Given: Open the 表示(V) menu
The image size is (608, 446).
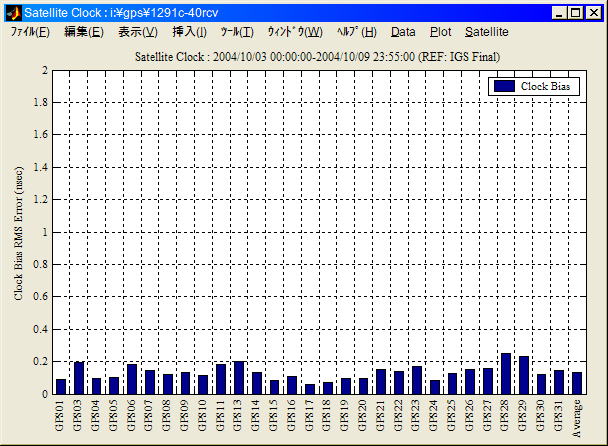Looking at the screenshot, I should coord(137,32).
